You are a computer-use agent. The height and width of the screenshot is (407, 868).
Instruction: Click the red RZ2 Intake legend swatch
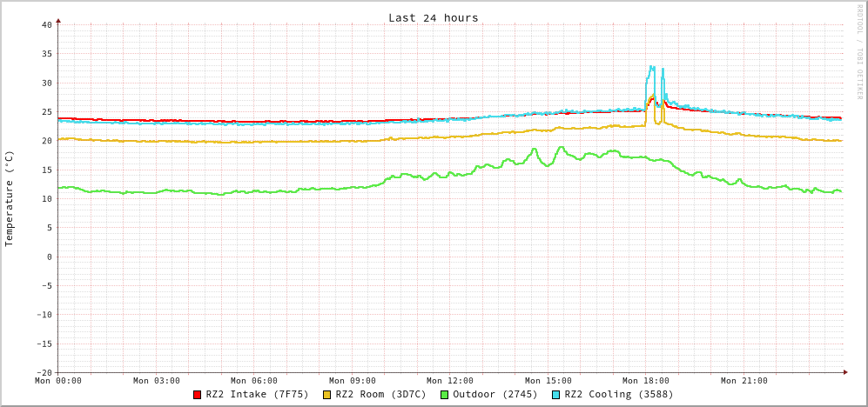pyautogui.click(x=198, y=395)
